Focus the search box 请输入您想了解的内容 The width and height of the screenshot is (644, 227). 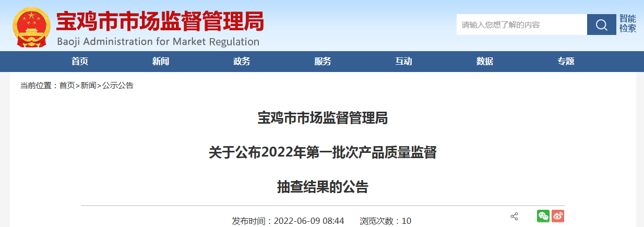pyautogui.click(x=521, y=25)
